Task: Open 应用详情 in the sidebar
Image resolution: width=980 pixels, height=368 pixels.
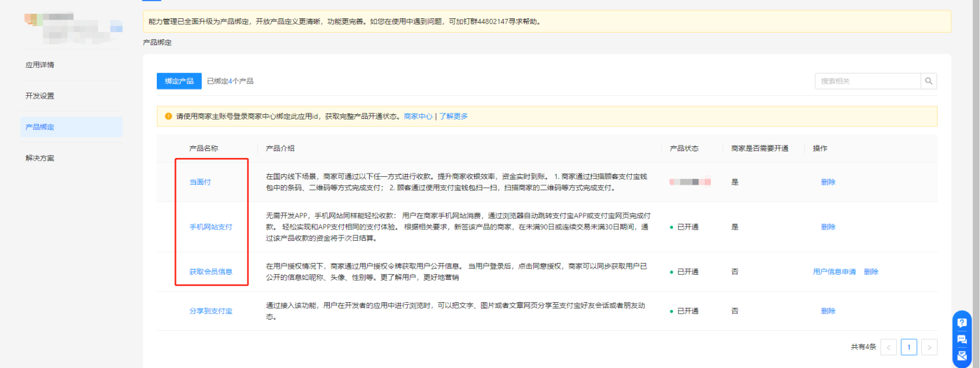Action: 40,65
